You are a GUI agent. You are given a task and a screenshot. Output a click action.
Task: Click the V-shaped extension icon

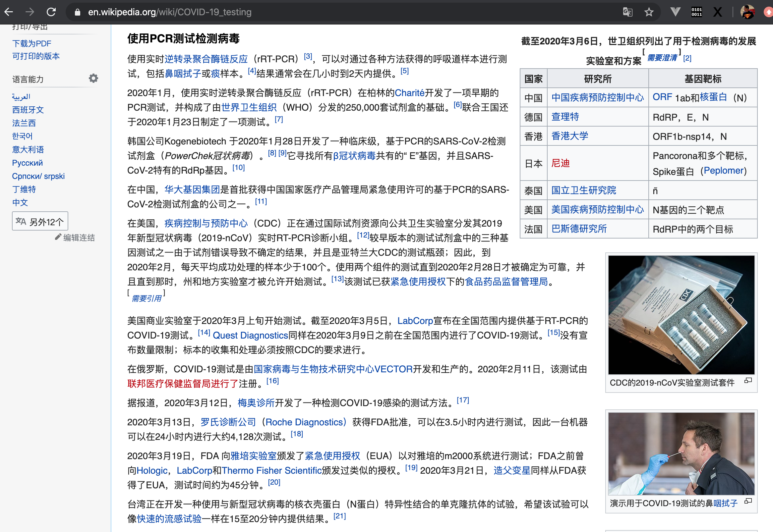point(675,12)
